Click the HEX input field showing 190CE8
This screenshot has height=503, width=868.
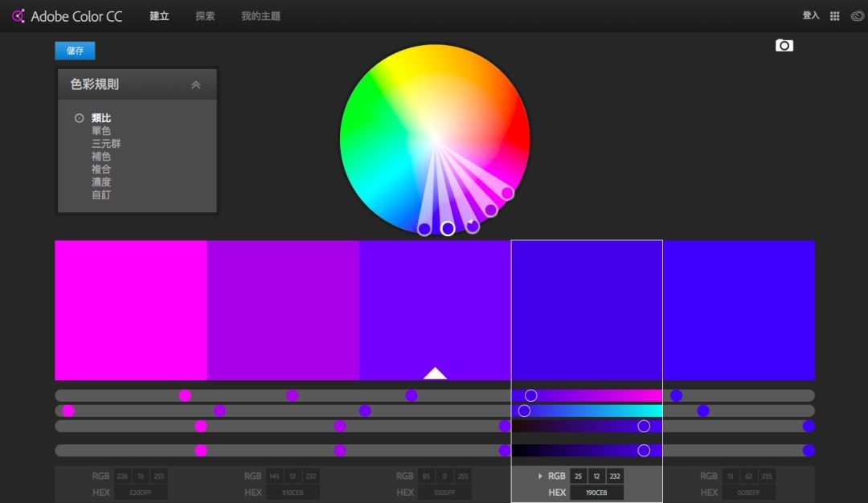tap(596, 493)
